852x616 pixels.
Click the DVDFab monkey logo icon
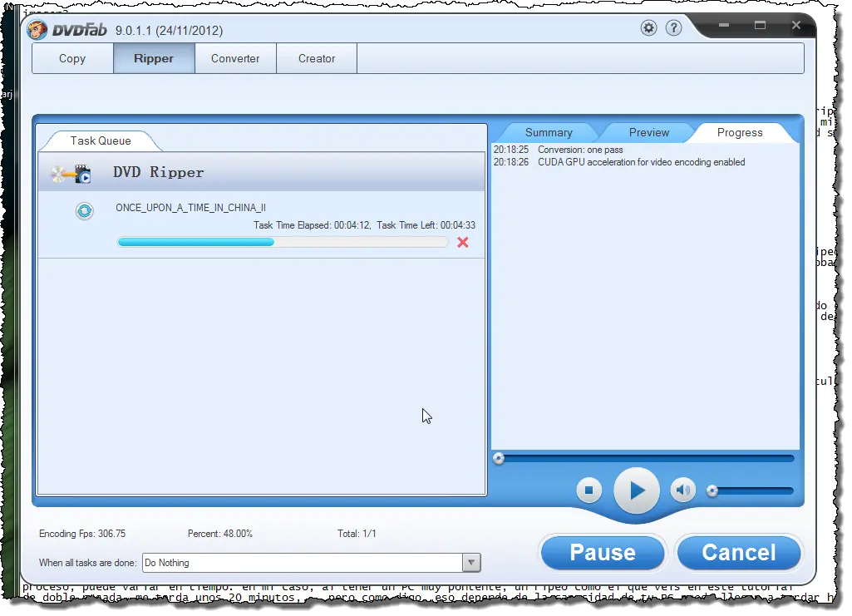[37, 29]
